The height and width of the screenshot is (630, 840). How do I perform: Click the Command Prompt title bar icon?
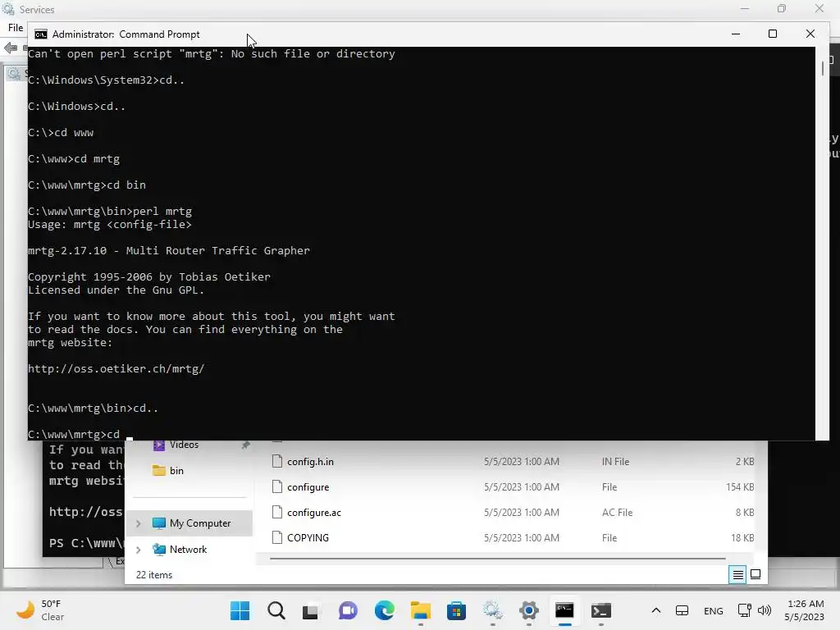(x=41, y=34)
